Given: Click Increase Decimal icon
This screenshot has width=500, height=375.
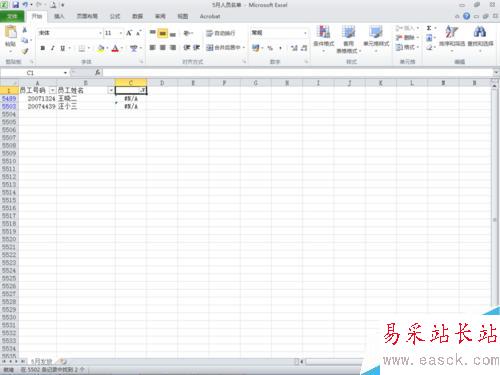Looking at the screenshot, I should click(294, 48).
